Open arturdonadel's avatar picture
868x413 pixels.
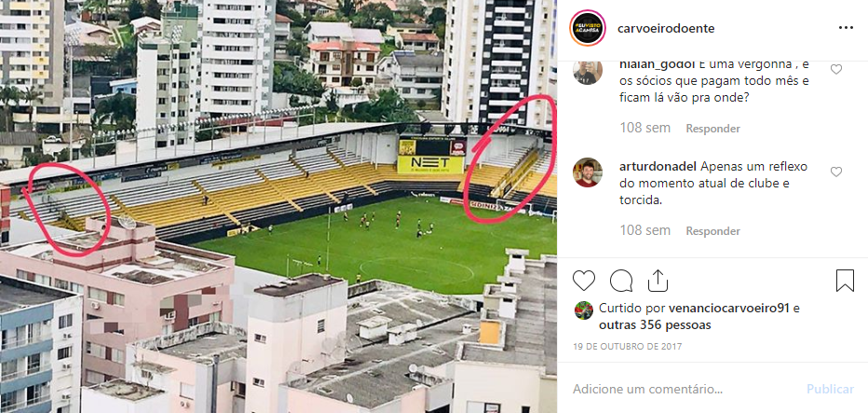tap(588, 172)
